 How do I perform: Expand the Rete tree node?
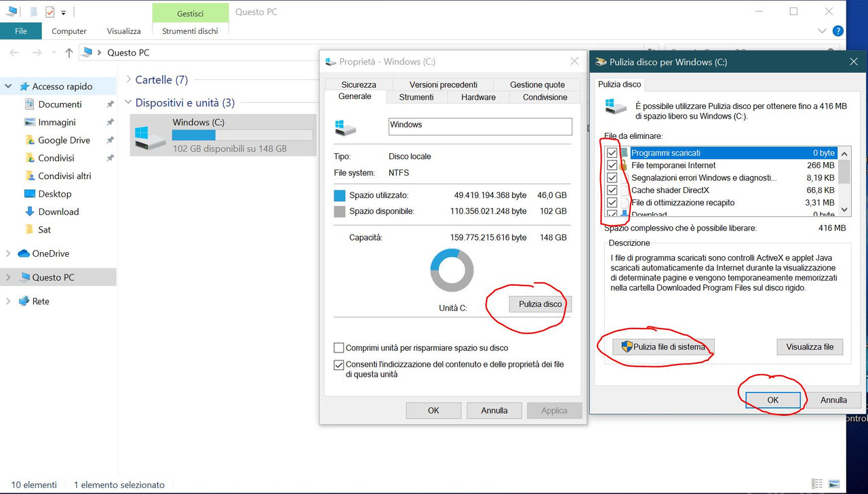tap(9, 301)
